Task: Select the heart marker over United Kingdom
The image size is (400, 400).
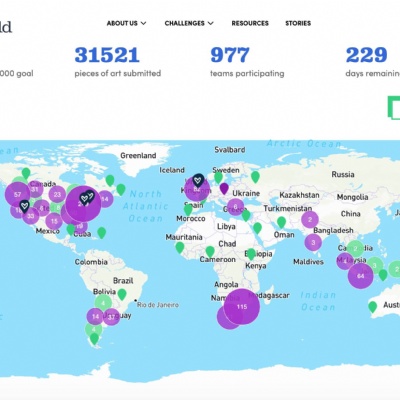Action: click(x=198, y=180)
